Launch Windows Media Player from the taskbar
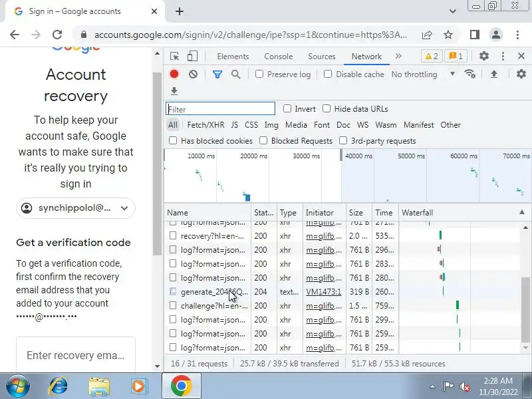This screenshot has height=399, width=532. (140, 386)
